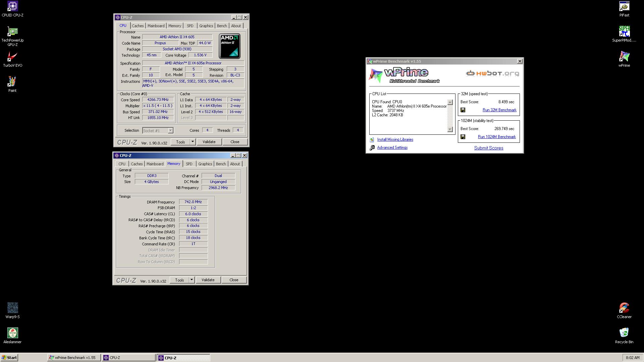The image size is (644, 362).
Task: Switch to Mainboard tab in top CPU-Z window
Action: click(156, 26)
